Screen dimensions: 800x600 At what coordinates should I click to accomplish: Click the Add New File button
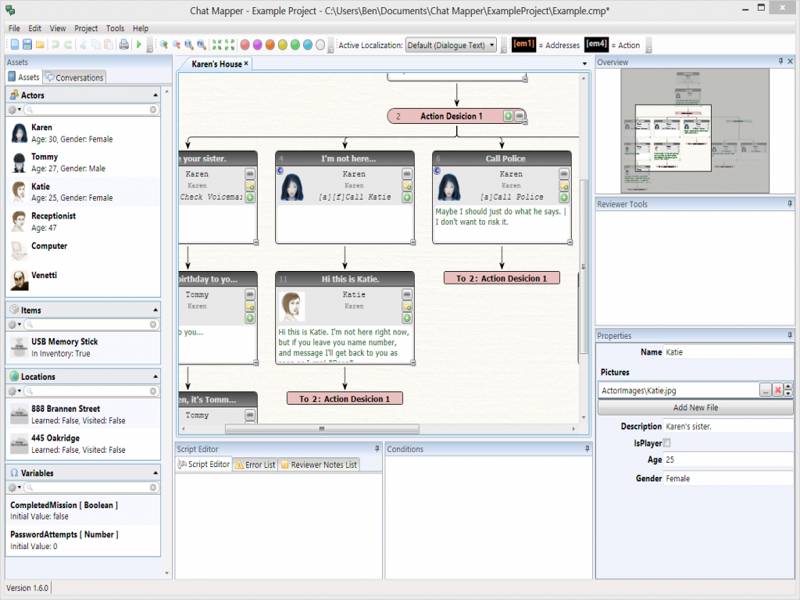(695, 408)
